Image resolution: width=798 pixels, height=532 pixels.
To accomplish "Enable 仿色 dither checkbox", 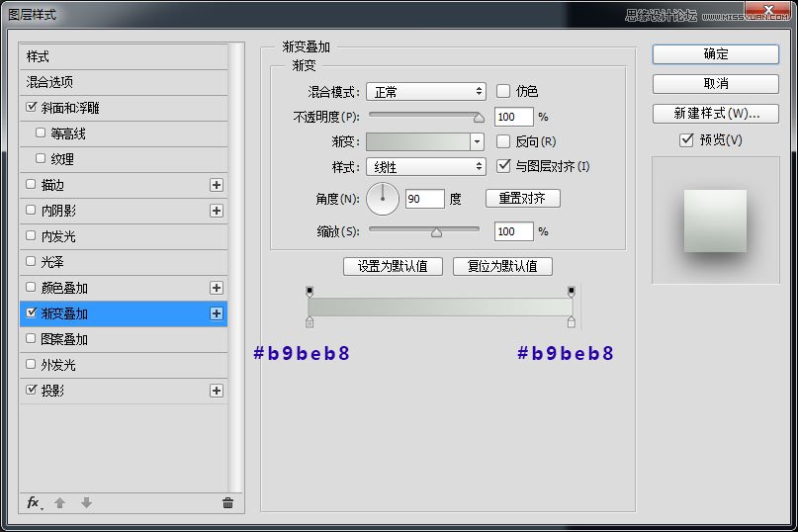I will click(502, 91).
